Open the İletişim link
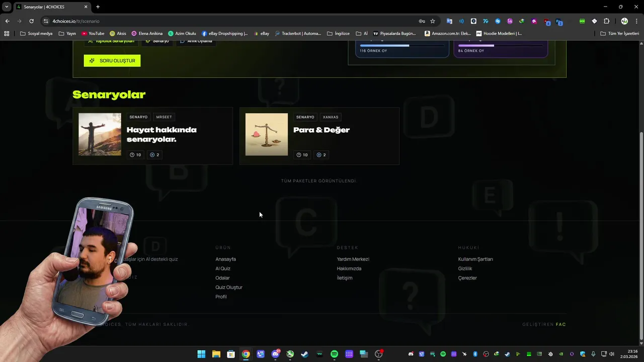This screenshot has height=362, width=644. (345, 278)
